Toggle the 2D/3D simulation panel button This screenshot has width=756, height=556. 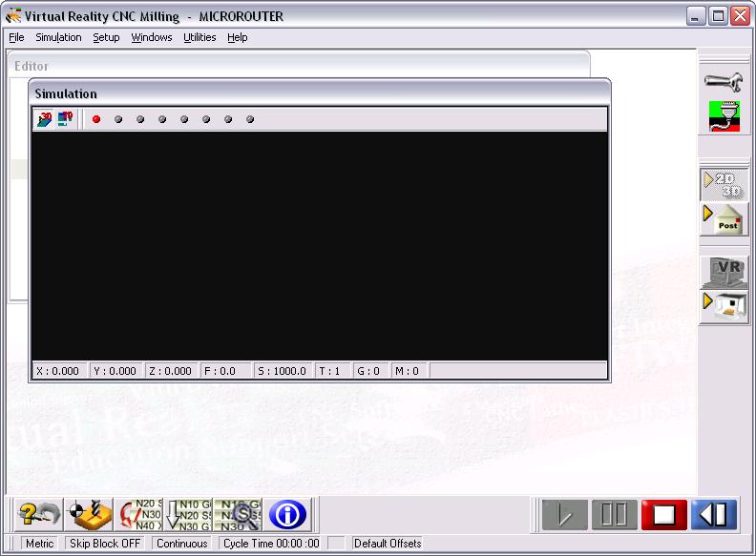click(x=723, y=184)
